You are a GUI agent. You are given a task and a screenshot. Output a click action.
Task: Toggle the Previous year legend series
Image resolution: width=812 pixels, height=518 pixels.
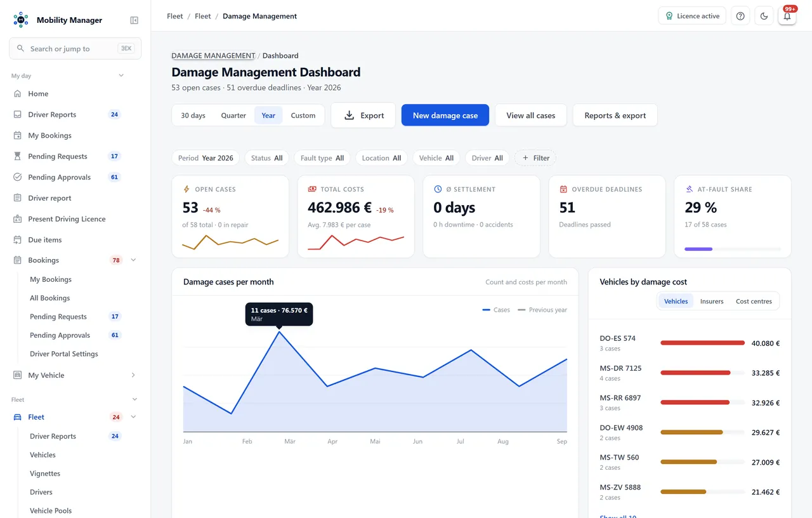tap(542, 310)
